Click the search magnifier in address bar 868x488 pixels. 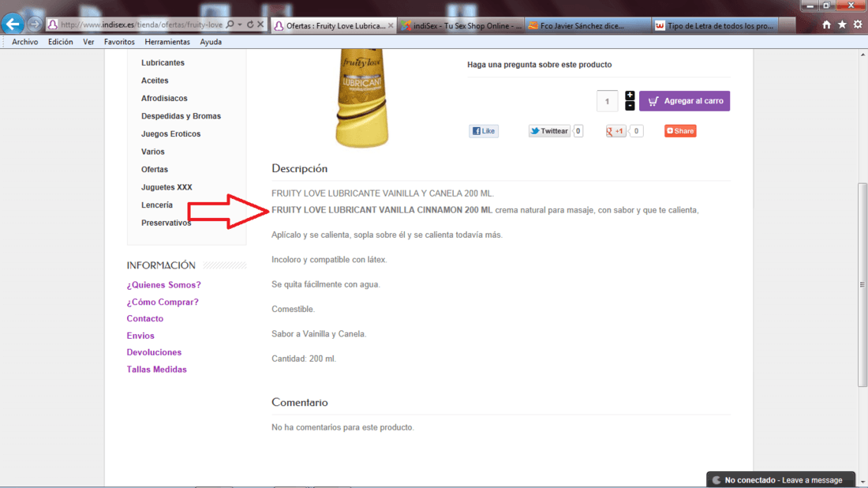[230, 24]
